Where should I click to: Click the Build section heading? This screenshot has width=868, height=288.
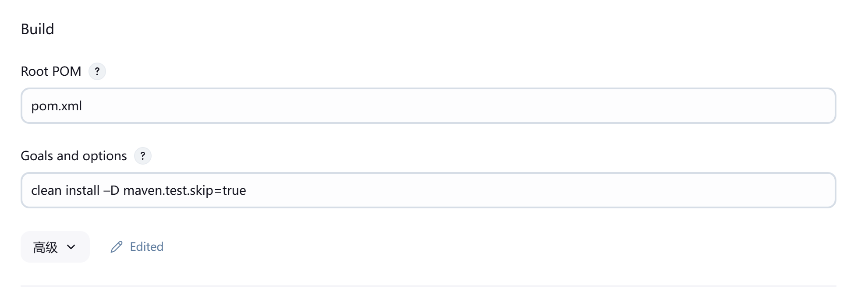[x=38, y=29]
